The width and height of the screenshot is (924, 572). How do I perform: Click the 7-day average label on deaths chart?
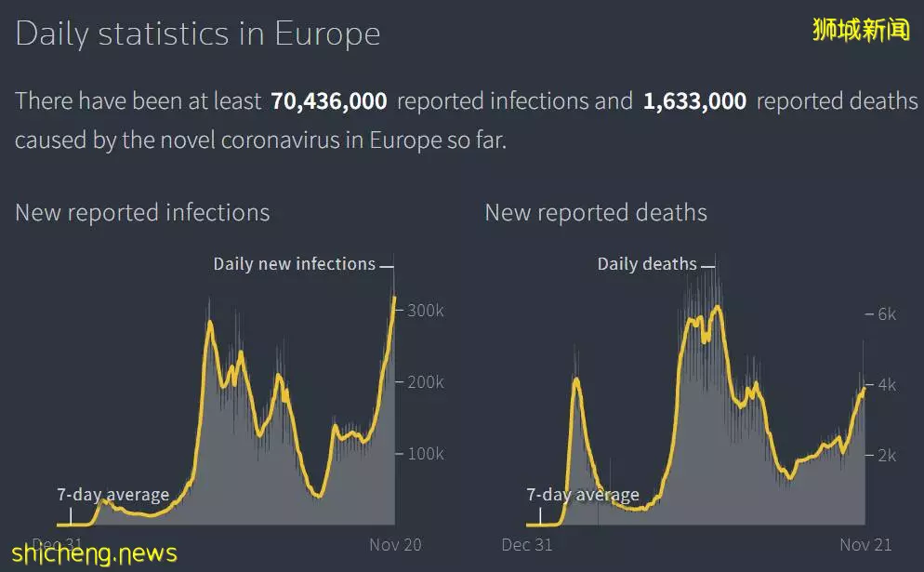tap(583, 495)
